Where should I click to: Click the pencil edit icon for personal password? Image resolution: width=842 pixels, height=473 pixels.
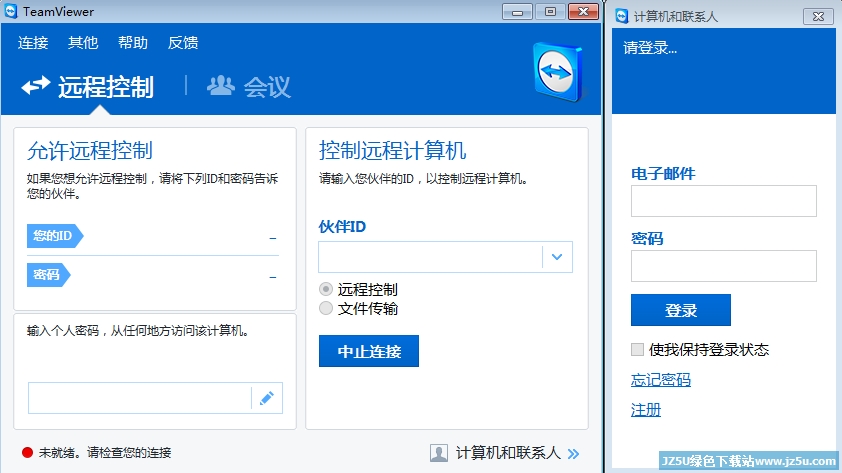(x=267, y=398)
